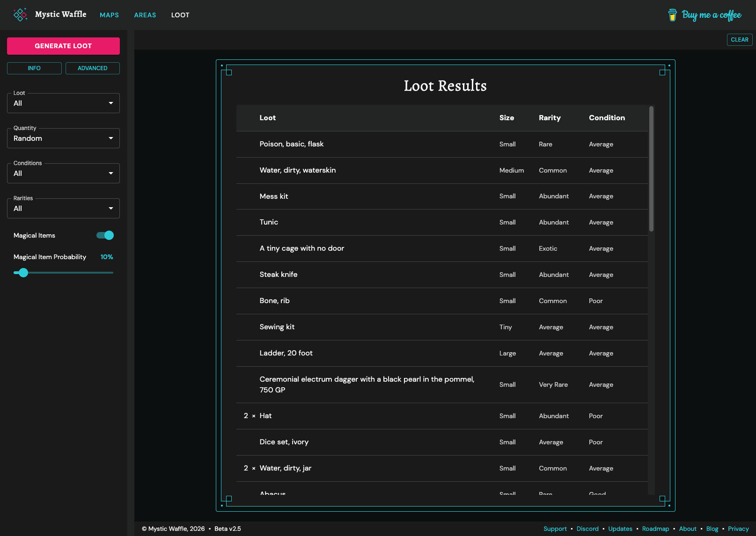Open the Conditions dropdown

point(63,173)
